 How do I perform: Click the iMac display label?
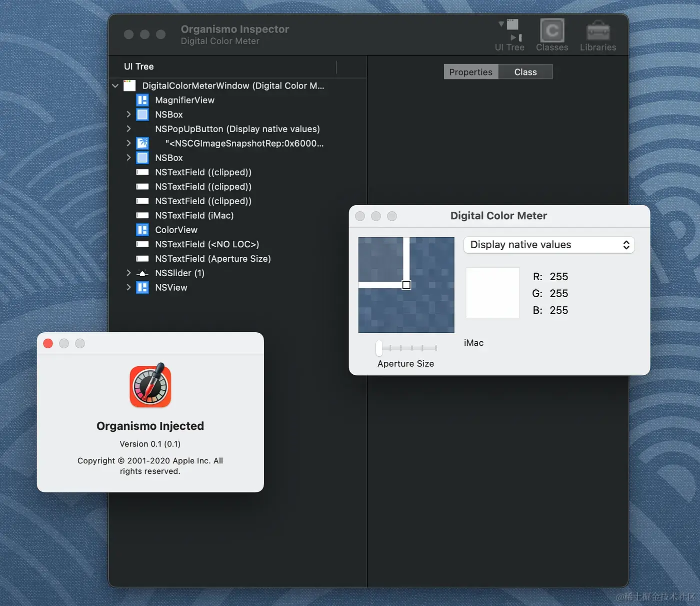point(473,343)
